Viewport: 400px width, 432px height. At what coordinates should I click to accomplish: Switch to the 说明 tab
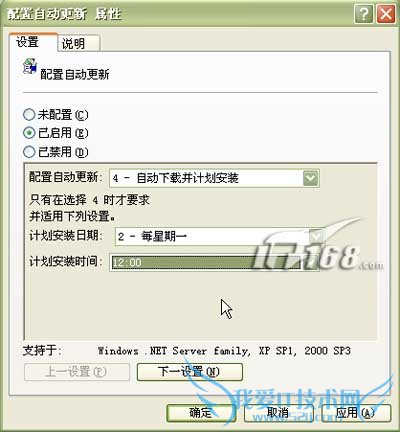point(78,43)
